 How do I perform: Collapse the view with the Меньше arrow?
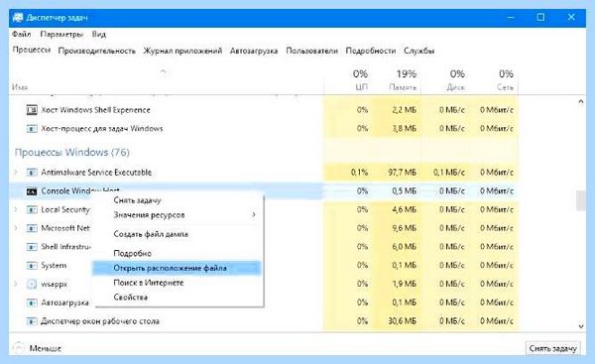point(18,348)
